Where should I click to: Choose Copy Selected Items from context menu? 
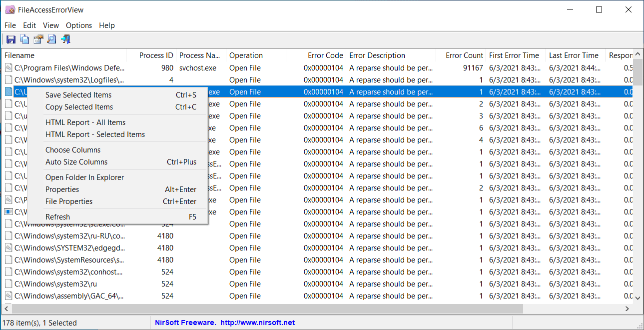pos(117,107)
